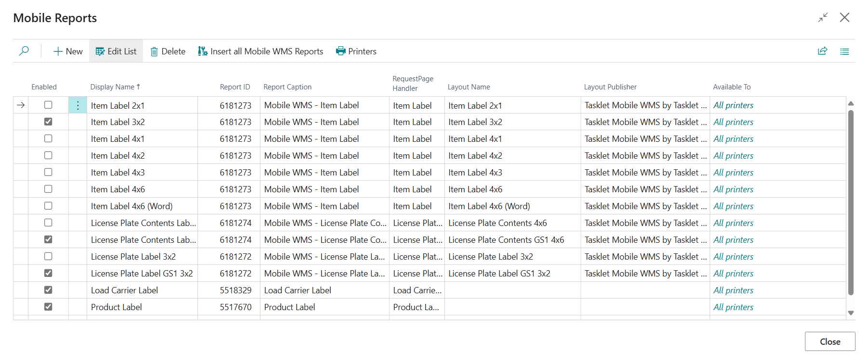The height and width of the screenshot is (363, 868).
Task: Enable the Item Label 4x6 (Word) checkbox
Action: [48, 206]
